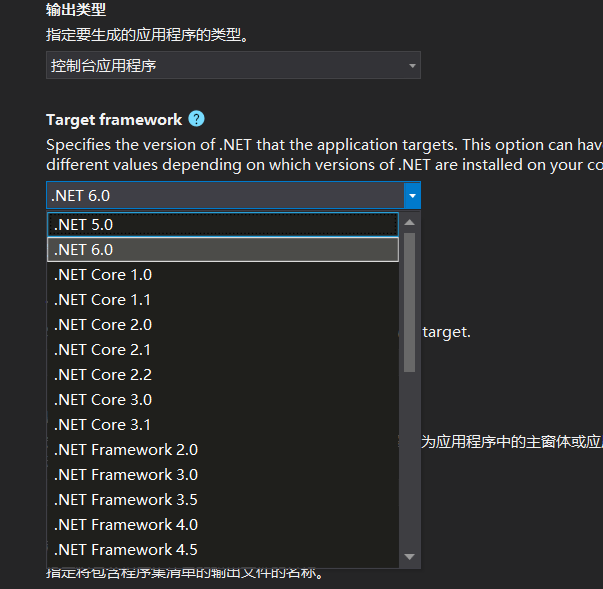
Task: Pick .NET Core 2.2 in list
Action: click(223, 374)
